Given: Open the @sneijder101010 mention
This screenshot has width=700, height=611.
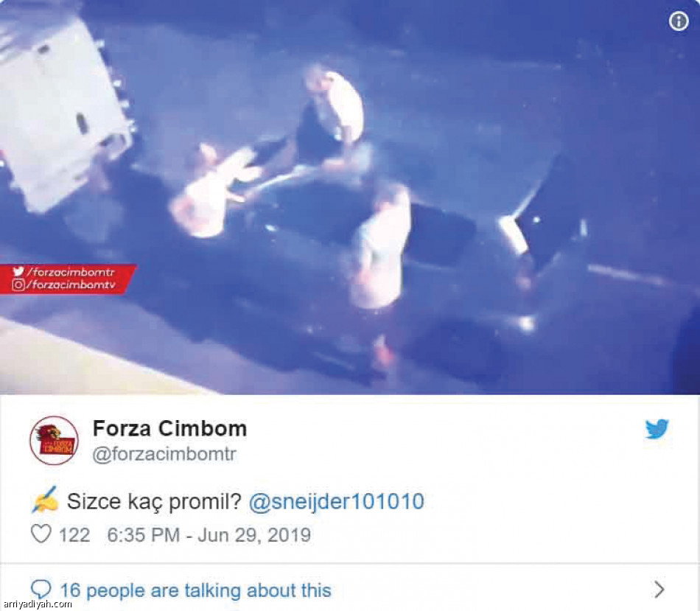Looking at the screenshot, I should pos(336,501).
